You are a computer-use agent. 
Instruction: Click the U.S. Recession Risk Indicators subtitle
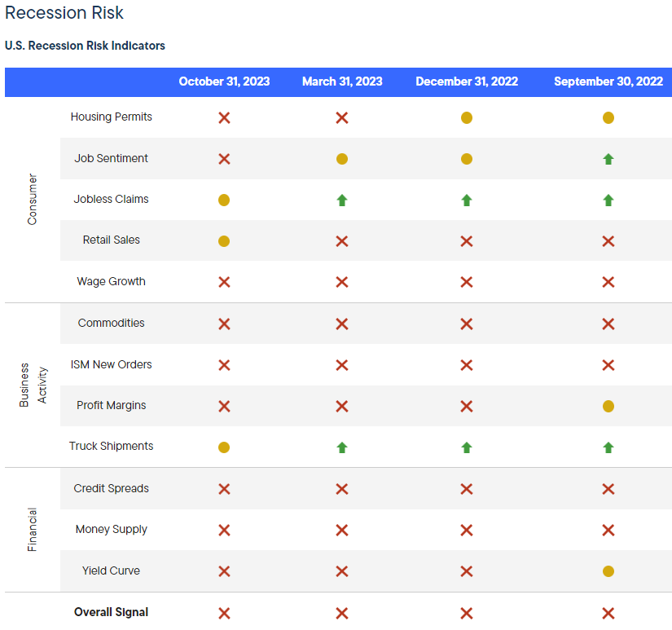pos(85,46)
